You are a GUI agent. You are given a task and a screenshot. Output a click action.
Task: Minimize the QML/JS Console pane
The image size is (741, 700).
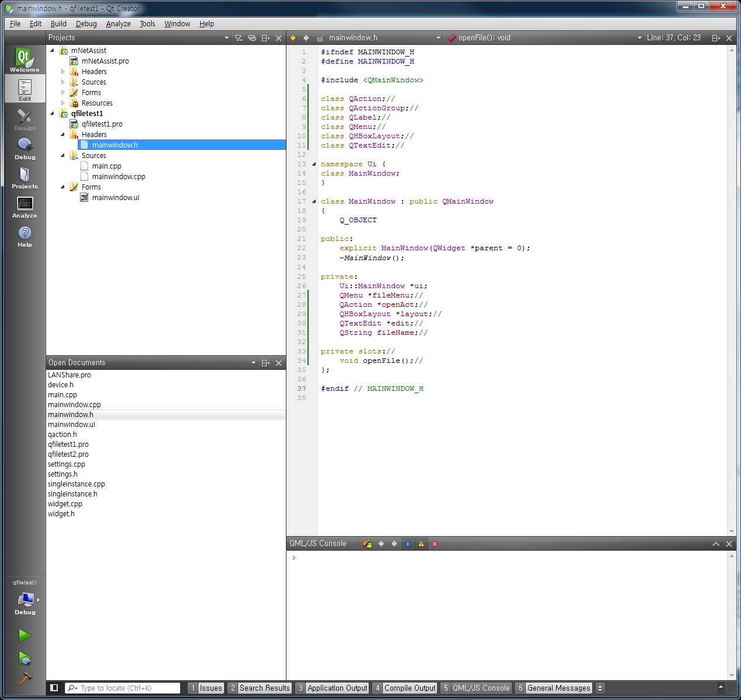(716, 544)
